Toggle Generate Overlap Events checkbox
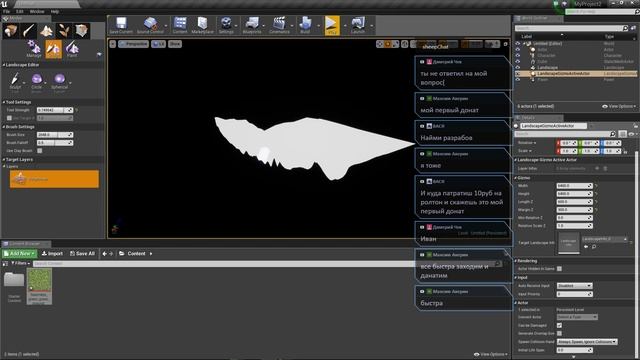The height and width of the screenshot is (360, 640). 559,333
